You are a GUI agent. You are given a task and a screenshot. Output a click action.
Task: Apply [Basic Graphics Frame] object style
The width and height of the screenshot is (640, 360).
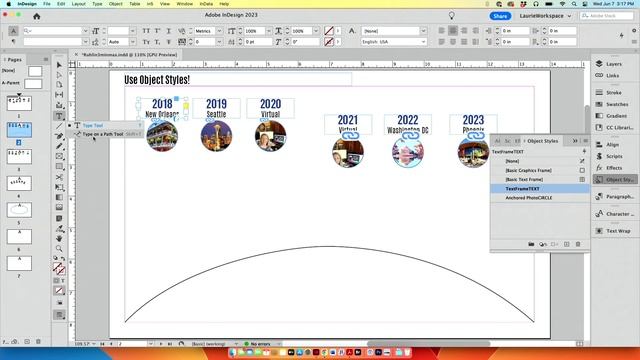pyautogui.click(x=540, y=170)
